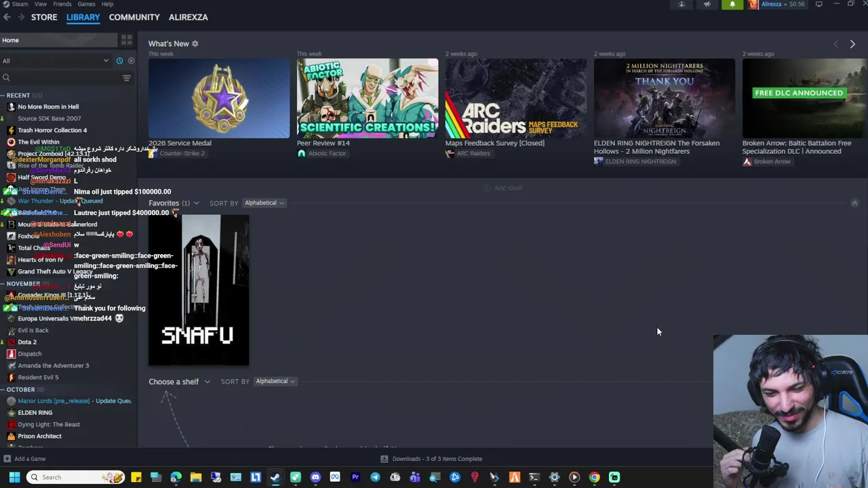Select ELDEN RING in the game list
Viewport: 868px width, 488px height.
(35, 413)
